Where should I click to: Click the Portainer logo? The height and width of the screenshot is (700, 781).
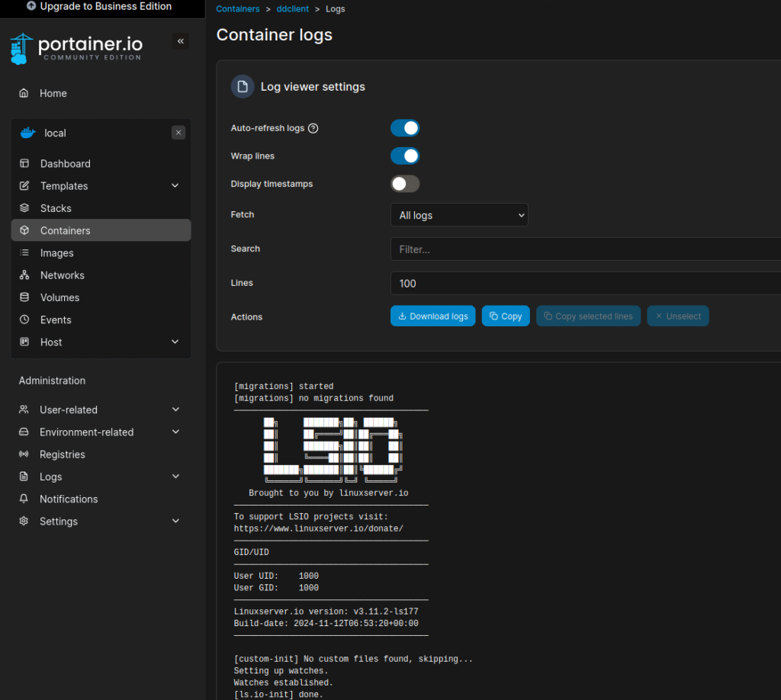76,49
